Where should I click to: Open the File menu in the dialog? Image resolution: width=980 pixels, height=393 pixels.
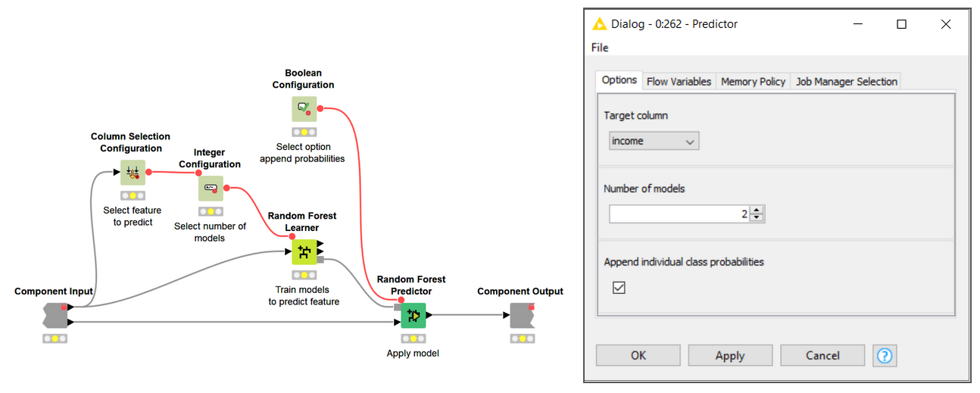[x=600, y=48]
